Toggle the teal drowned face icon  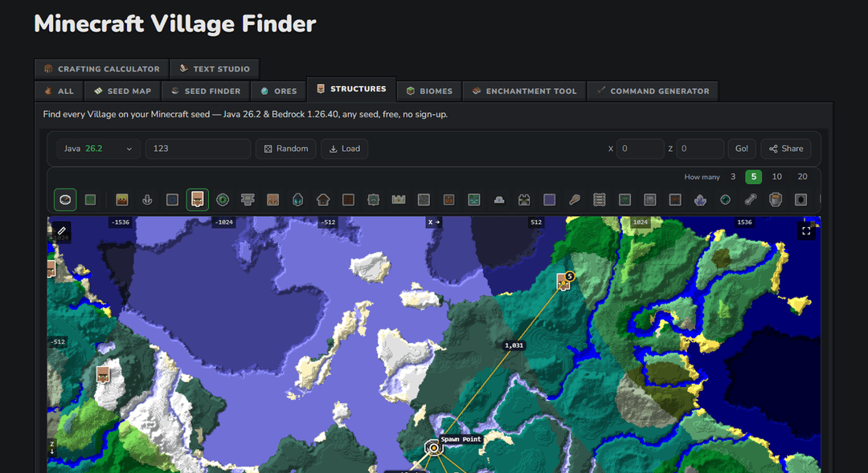pyautogui.click(x=474, y=200)
